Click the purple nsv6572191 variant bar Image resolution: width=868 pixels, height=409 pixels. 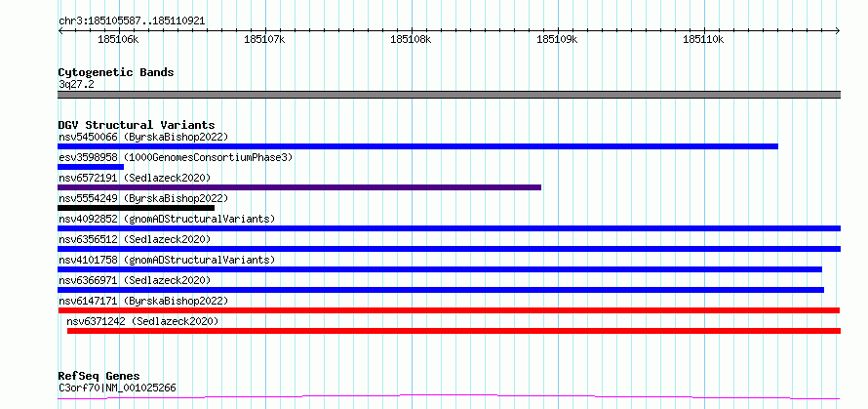pyautogui.click(x=299, y=187)
